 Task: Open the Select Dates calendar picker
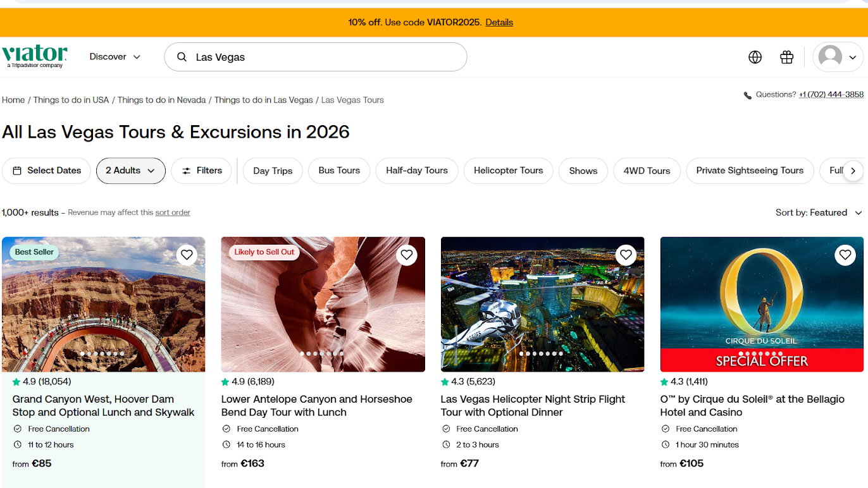tap(47, 171)
